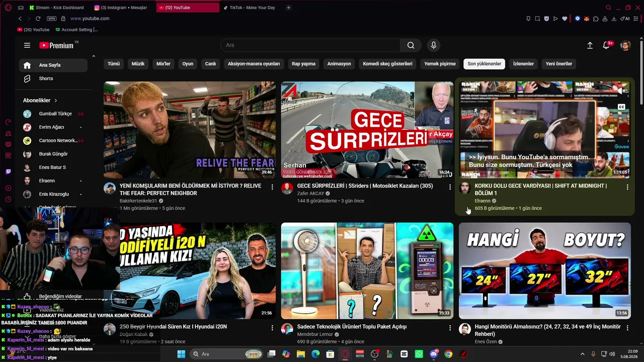Play the HANGI BOYUT monitor video thumbnail
Image resolution: width=644 pixels, height=362 pixels.
(x=545, y=271)
